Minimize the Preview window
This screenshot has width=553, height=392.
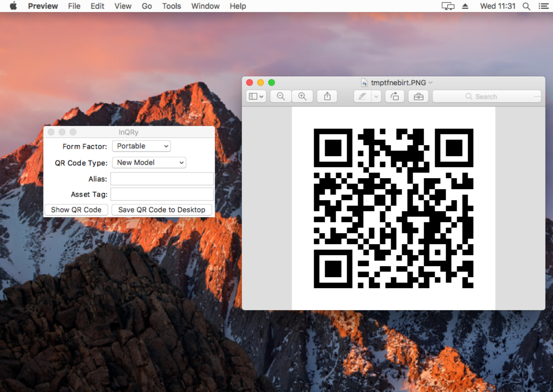click(x=260, y=82)
